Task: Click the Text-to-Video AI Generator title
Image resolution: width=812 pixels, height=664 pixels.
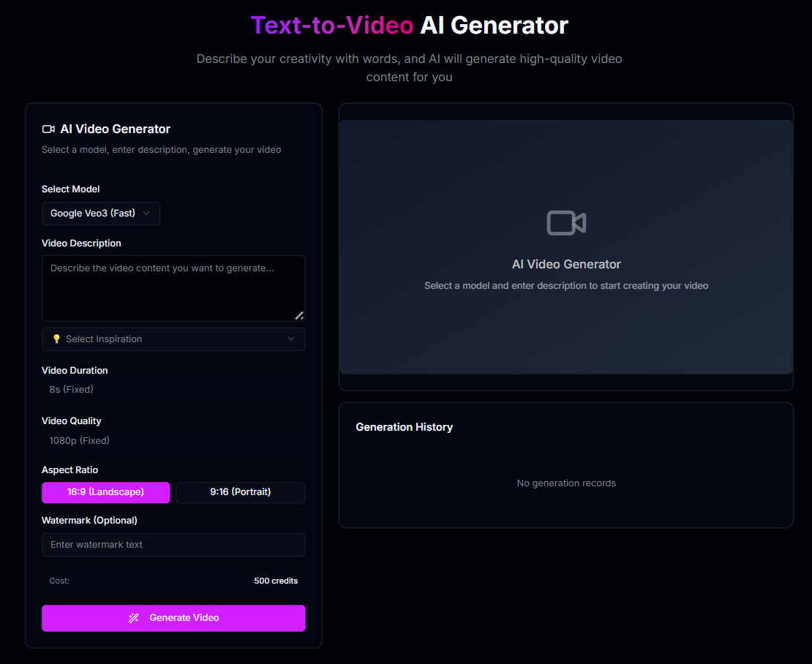Action: tap(410, 25)
